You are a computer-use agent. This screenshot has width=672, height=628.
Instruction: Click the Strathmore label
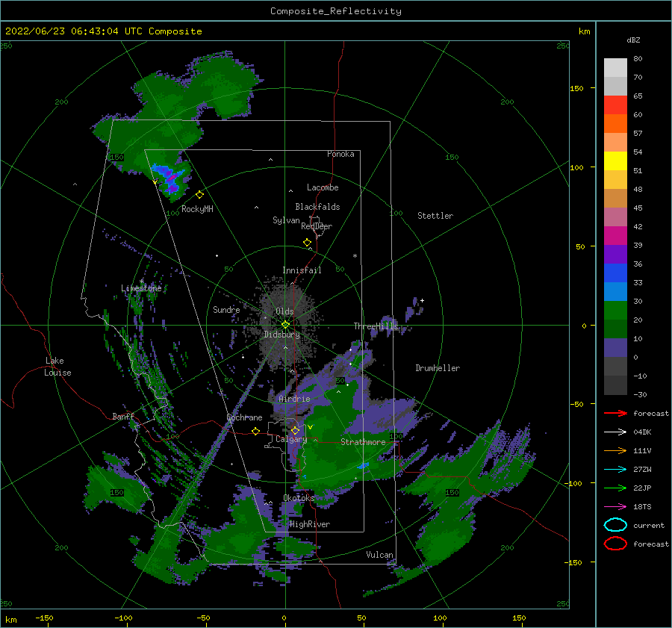tap(363, 442)
